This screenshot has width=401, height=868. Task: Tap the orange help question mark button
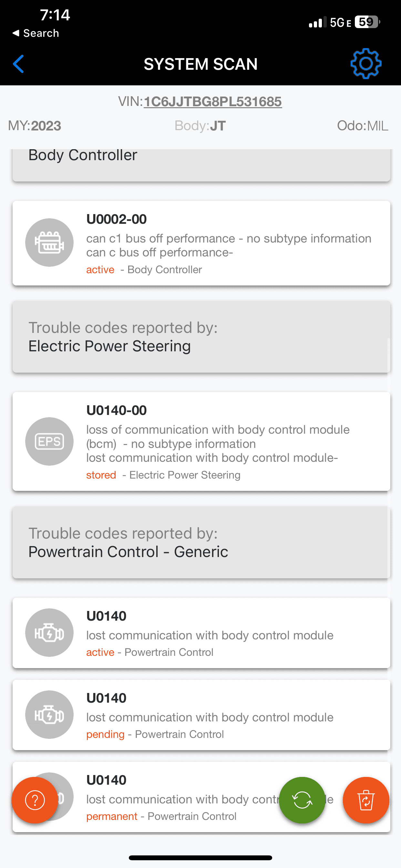click(x=35, y=800)
